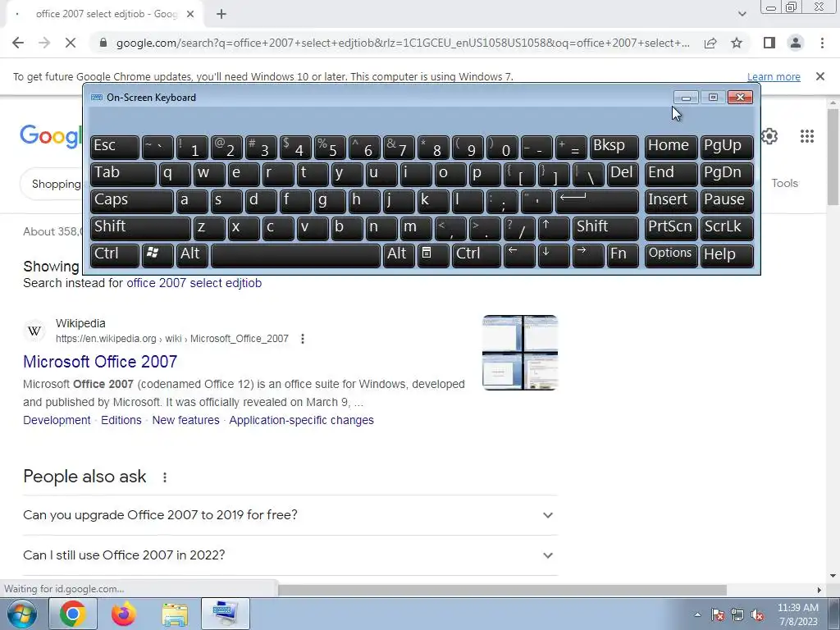Open People also ask options dots
Screen dimensions: 840x630
point(165,477)
